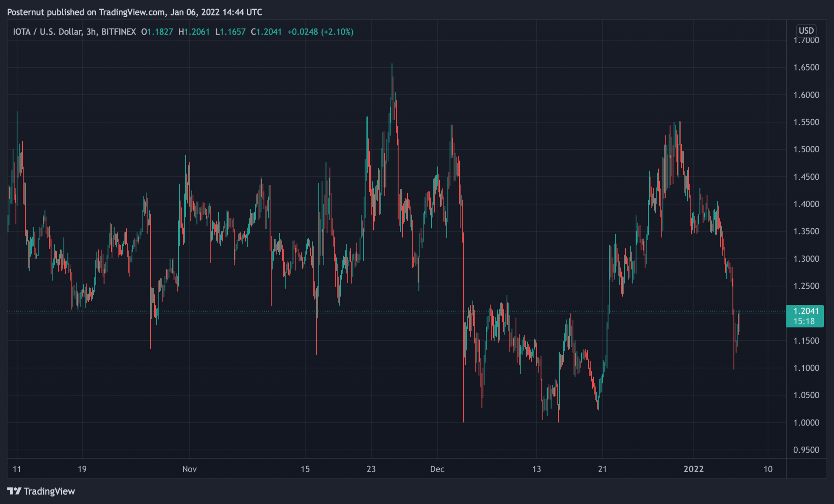Click the '10' date label on time axis
This screenshot has width=834, height=504.
point(768,469)
